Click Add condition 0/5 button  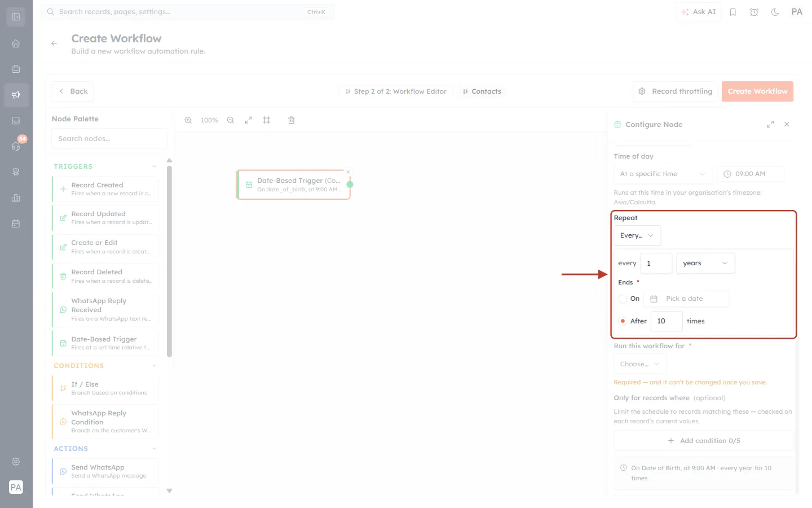(703, 441)
